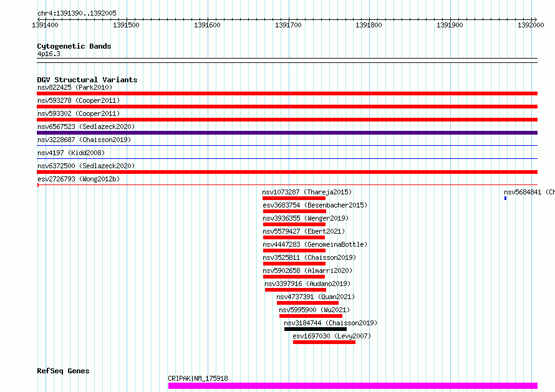The image size is (555, 392).
Task: Open nsv593278 (Cooper2011) variant label
Action: [79, 100]
